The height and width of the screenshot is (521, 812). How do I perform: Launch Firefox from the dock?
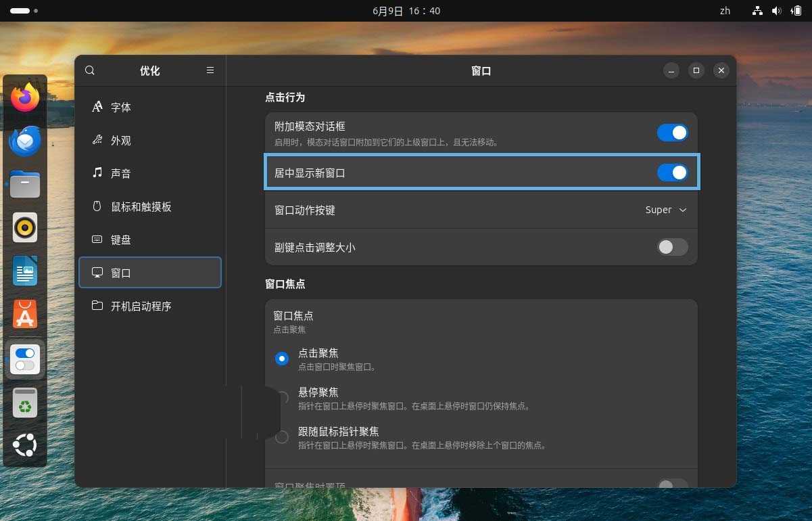[x=25, y=98]
